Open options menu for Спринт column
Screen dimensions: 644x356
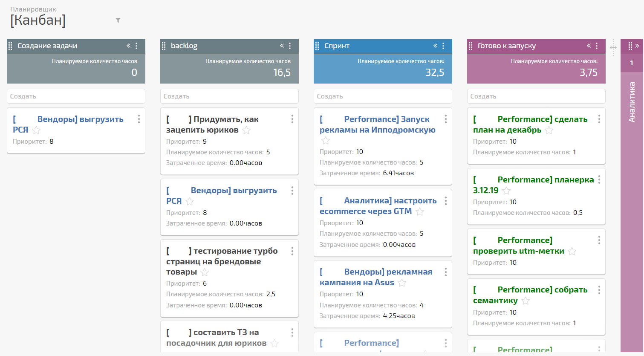point(443,46)
